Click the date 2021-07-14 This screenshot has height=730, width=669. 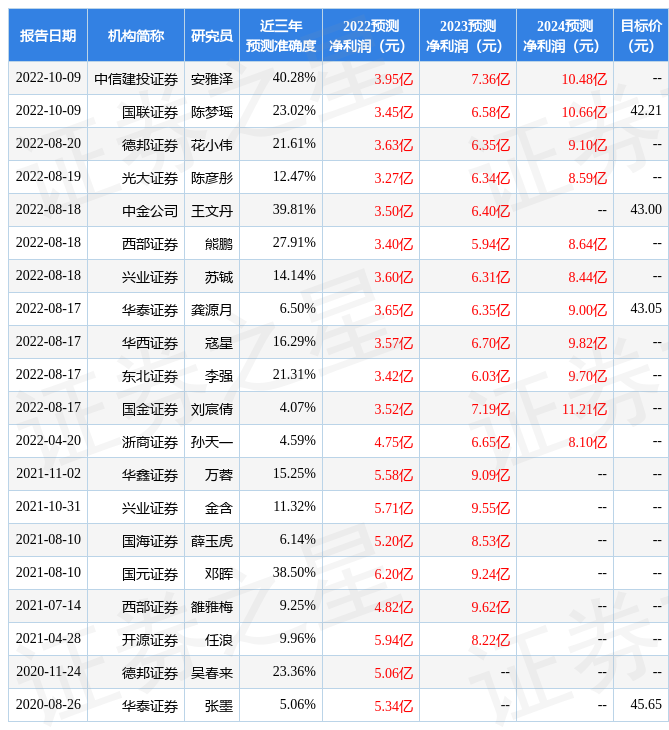click(x=48, y=606)
